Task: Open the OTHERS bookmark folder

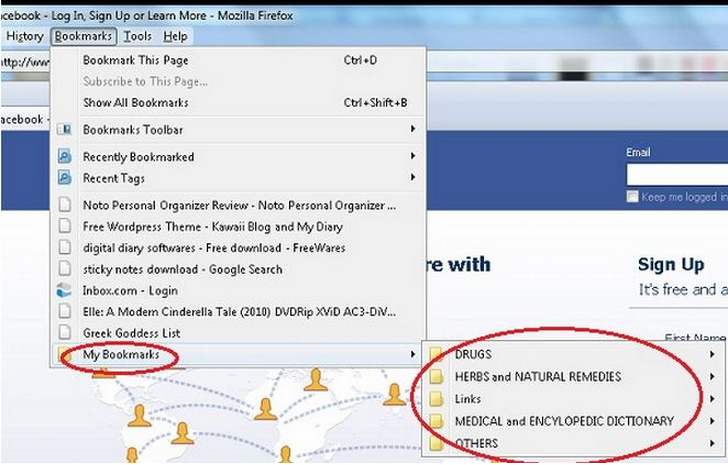Action: (571, 444)
